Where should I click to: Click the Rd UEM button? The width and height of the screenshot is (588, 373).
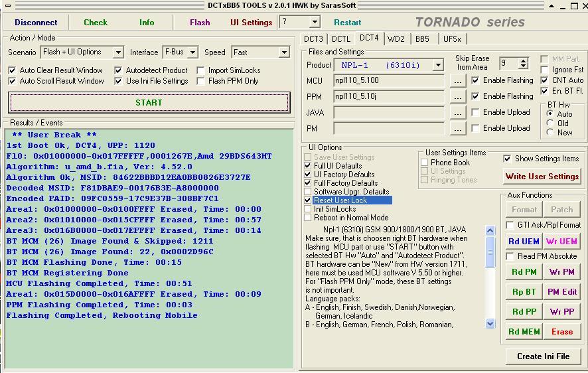tap(524, 242)
